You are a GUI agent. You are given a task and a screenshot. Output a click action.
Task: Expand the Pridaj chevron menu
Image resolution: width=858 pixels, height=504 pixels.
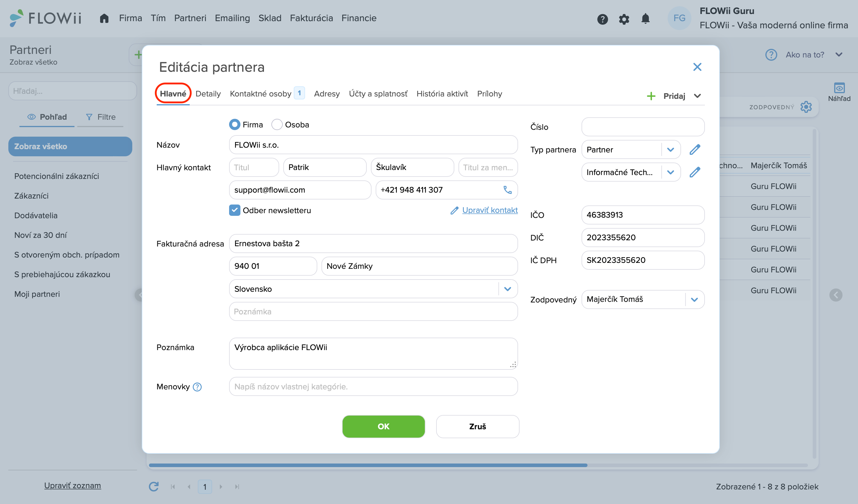697,96
